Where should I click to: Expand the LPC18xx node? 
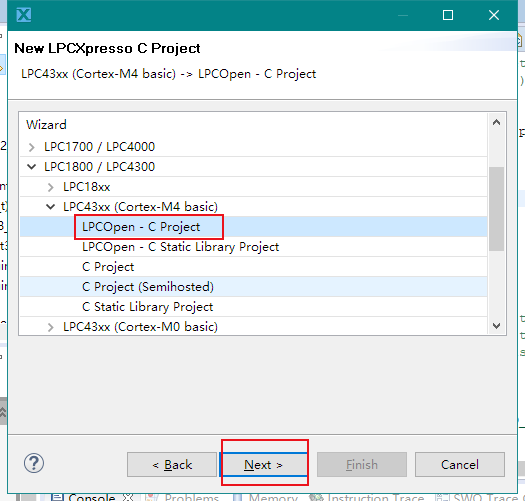[51, 187]
